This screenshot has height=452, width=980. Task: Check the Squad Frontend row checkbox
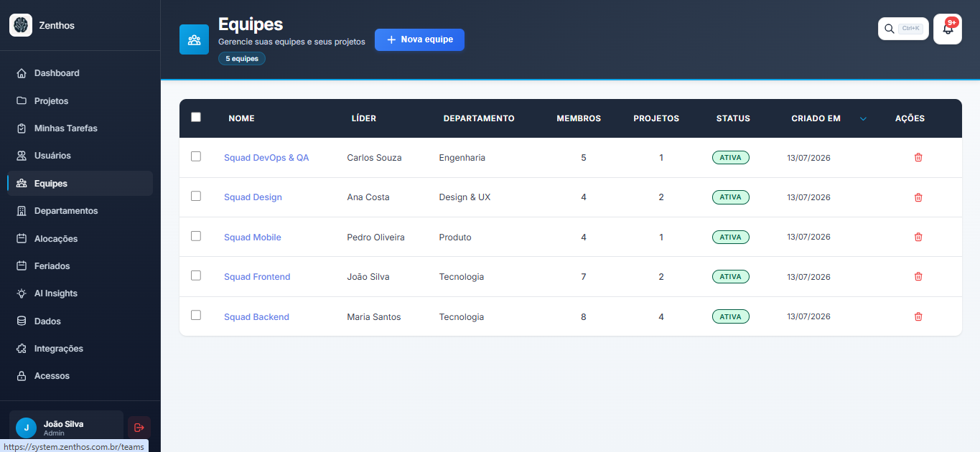pos(196,276)
